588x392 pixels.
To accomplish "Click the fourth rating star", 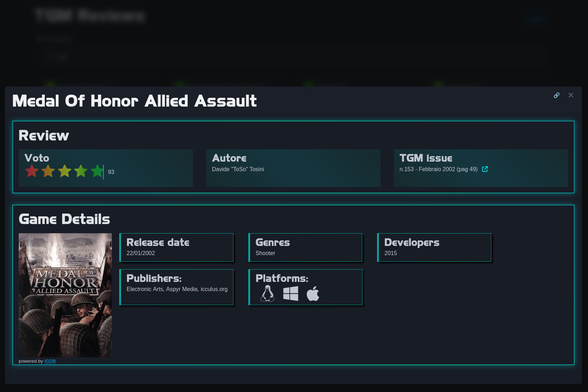I will [81, 171].
